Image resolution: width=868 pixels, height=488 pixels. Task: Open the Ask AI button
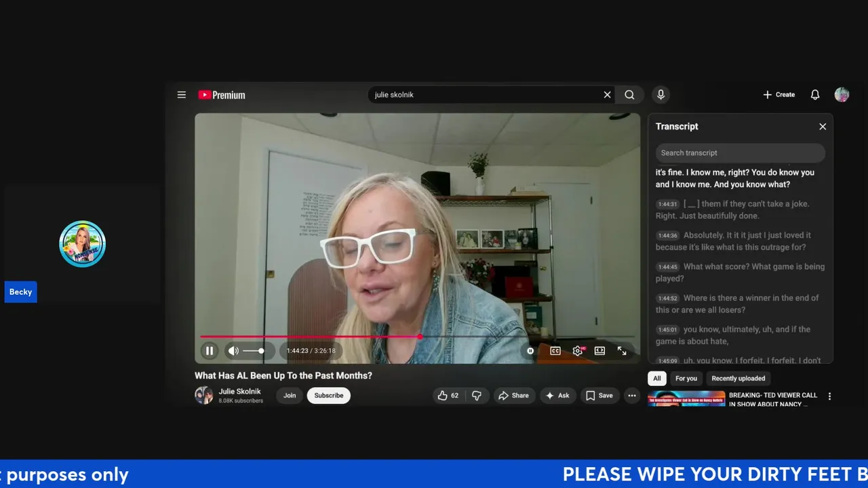(x=557, y=395)
